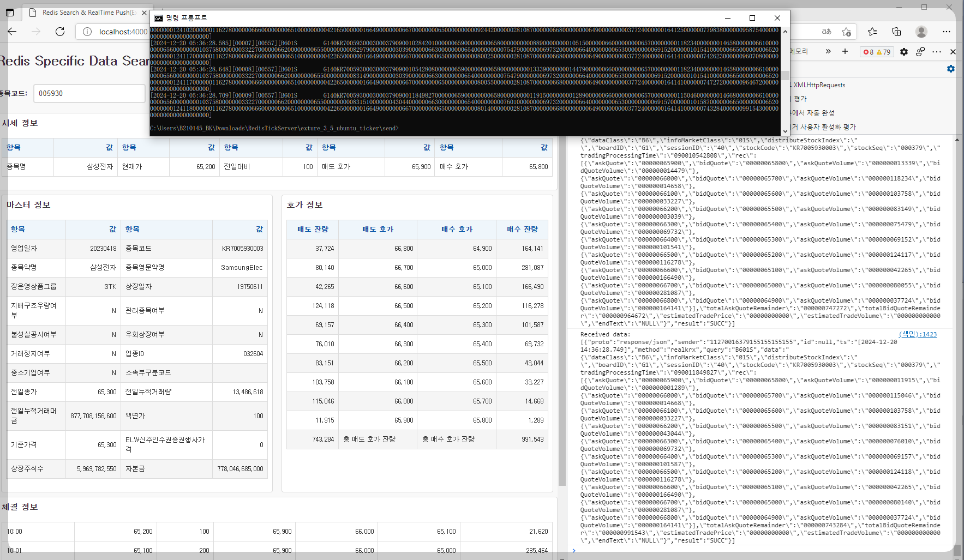
Task: Click the XMLHttpRequests console setting text
Action: pyautogui.click(x=819, y=85)
